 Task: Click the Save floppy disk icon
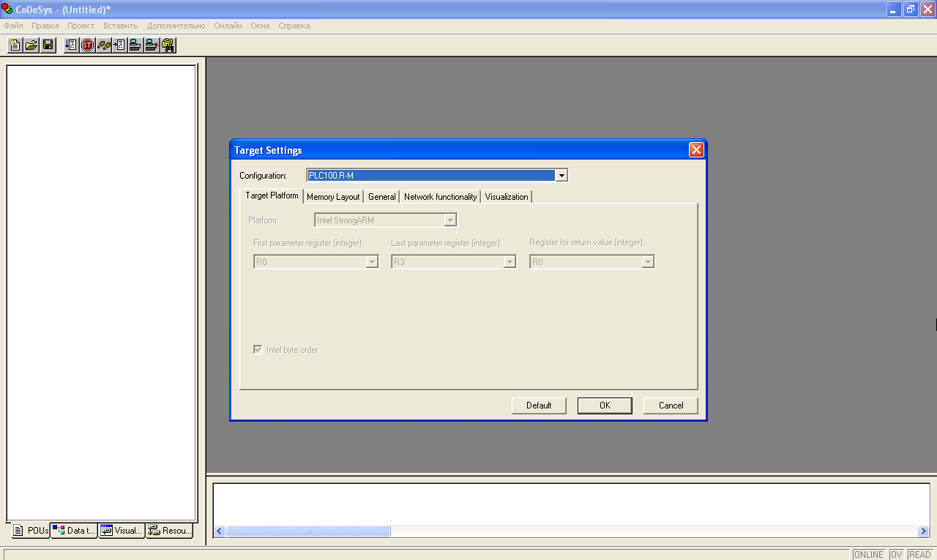point(48,45)
